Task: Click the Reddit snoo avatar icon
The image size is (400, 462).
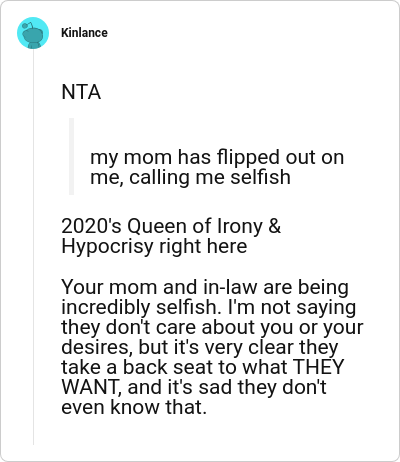Action: click(x=33, y=33)
